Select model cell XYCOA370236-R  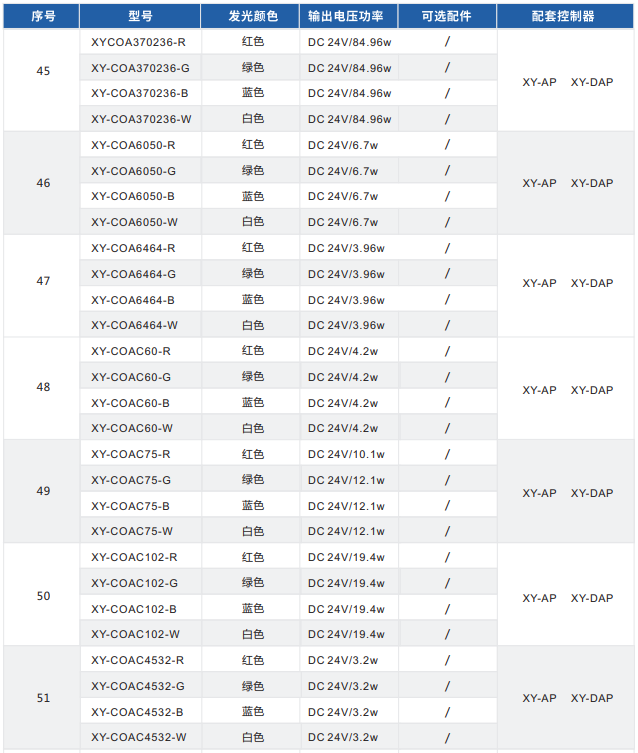coord(138,42)
